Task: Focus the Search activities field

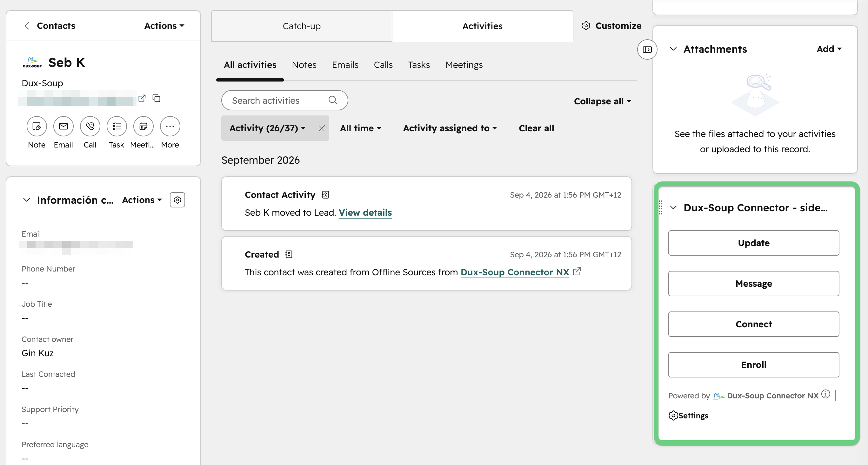Action: pyautogui.click(x=284, y=100)
